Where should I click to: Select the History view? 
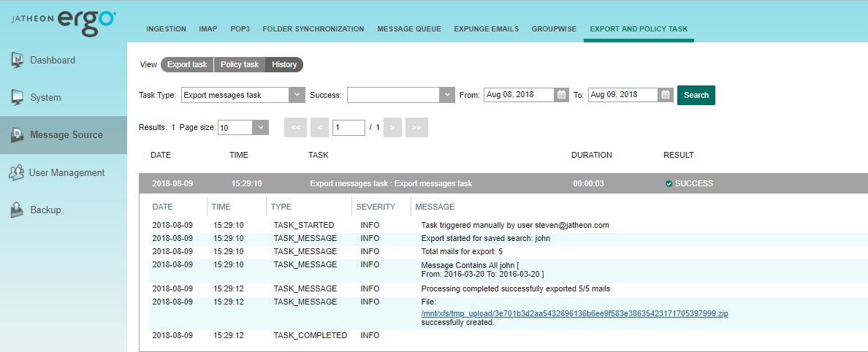pos(284,65)
